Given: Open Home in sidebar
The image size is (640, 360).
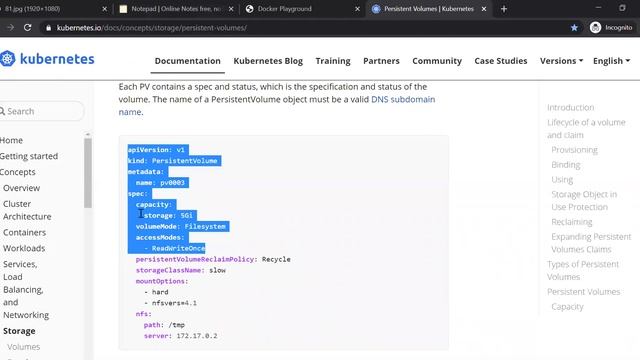Looking at the screenshot, I should coord(11,140).
